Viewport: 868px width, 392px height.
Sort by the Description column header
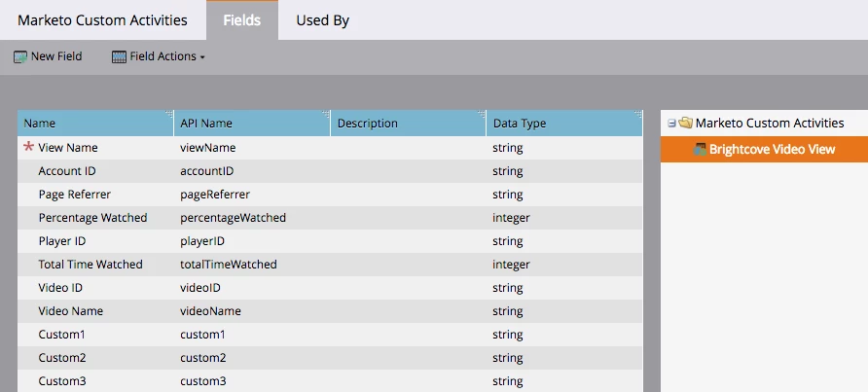(x=409, y=123)
